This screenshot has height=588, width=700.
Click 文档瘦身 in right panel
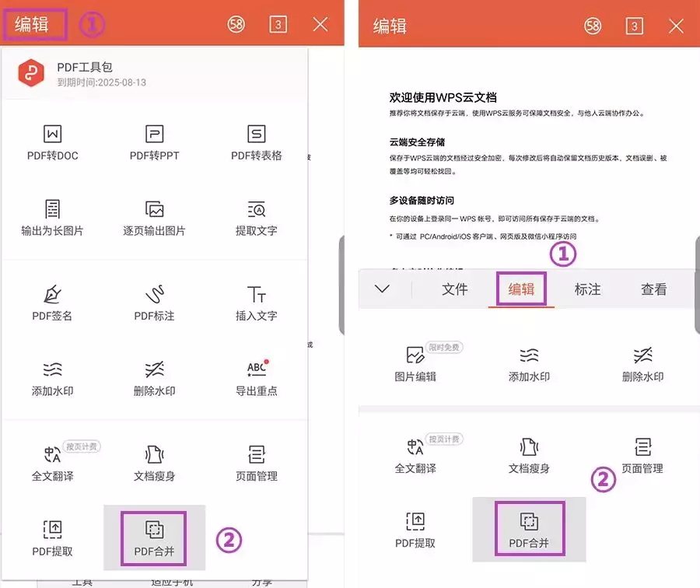click(x=529, y=456)
